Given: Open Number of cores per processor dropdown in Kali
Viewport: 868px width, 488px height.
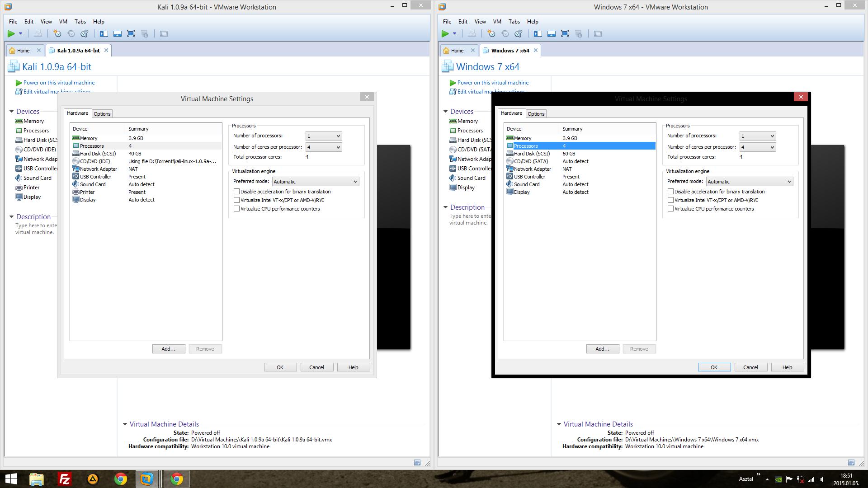Looking at the screenshot, I should click(x=324, y=147).
